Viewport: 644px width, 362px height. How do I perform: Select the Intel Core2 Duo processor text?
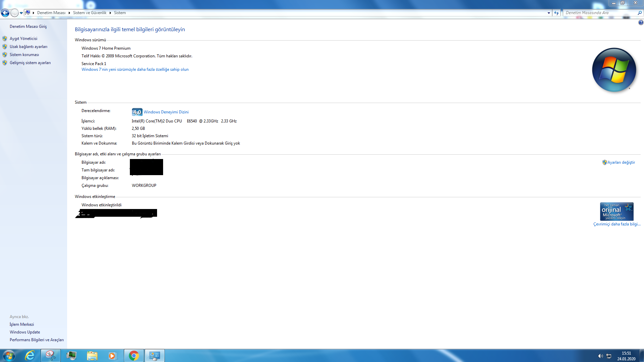click(x=184, y=121)
